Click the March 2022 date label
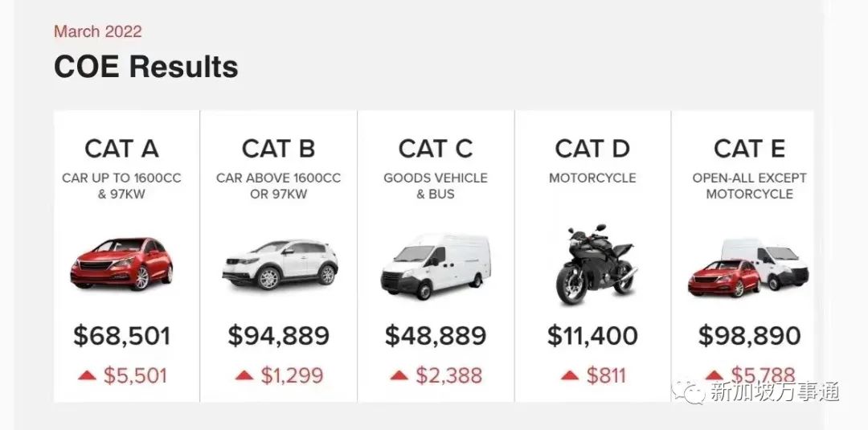868x430 pixels. click(98, 31)
